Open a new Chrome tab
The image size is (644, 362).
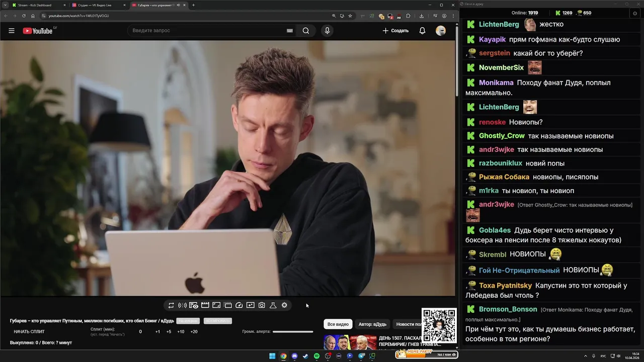pos(193,5)
